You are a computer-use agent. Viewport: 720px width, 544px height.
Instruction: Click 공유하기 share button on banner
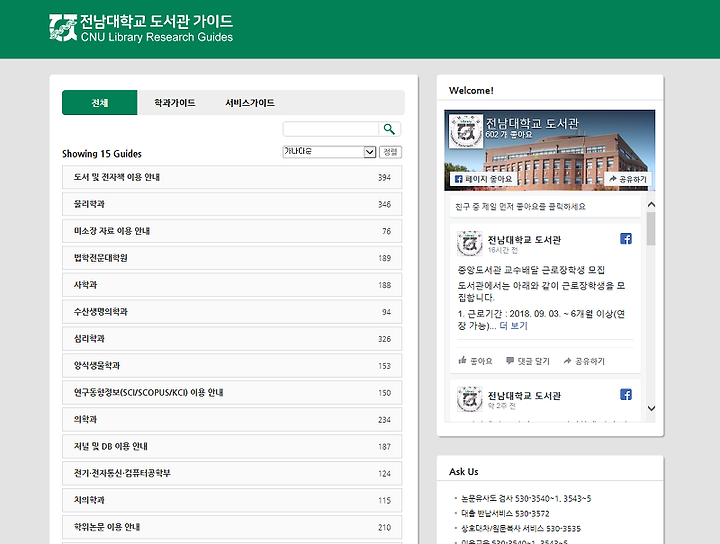pos(628,179)
